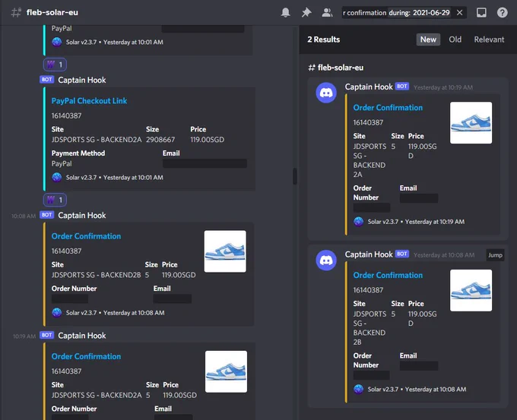Click Solar footer icon at top PayPal embed

tap(57, 43)
